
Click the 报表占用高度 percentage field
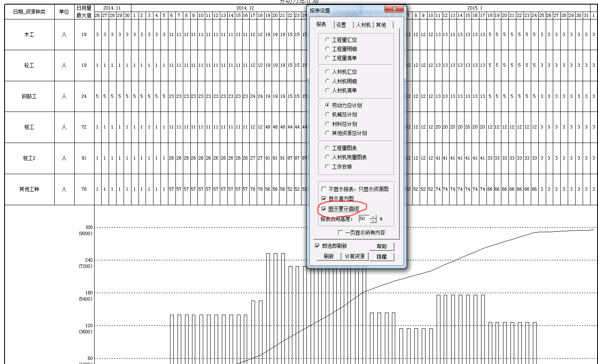click(x=364, y=218)
